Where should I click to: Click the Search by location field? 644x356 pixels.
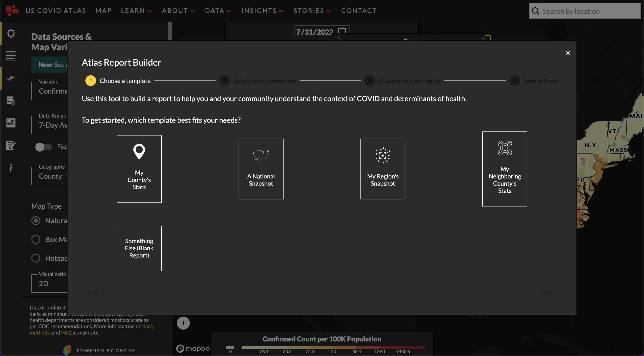tap(585, 11)
